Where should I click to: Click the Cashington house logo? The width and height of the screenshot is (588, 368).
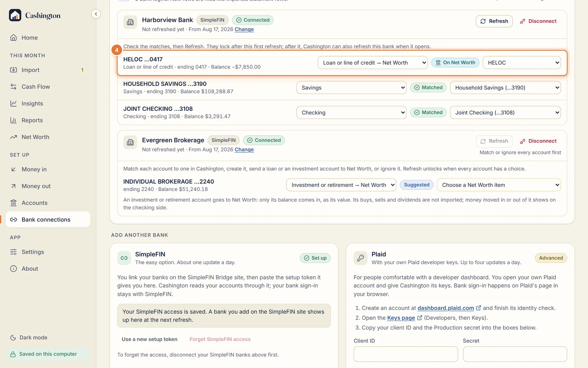15,15
